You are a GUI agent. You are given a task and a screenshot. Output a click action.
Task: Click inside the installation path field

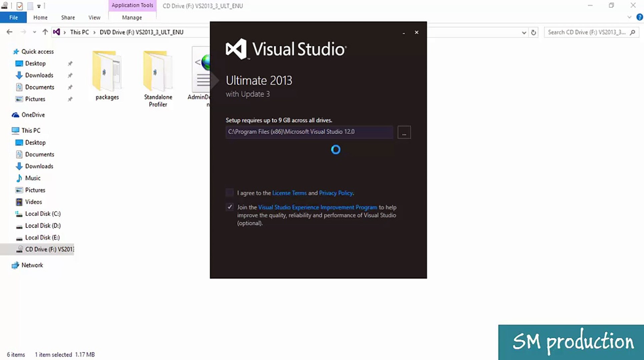pos(309,132)
